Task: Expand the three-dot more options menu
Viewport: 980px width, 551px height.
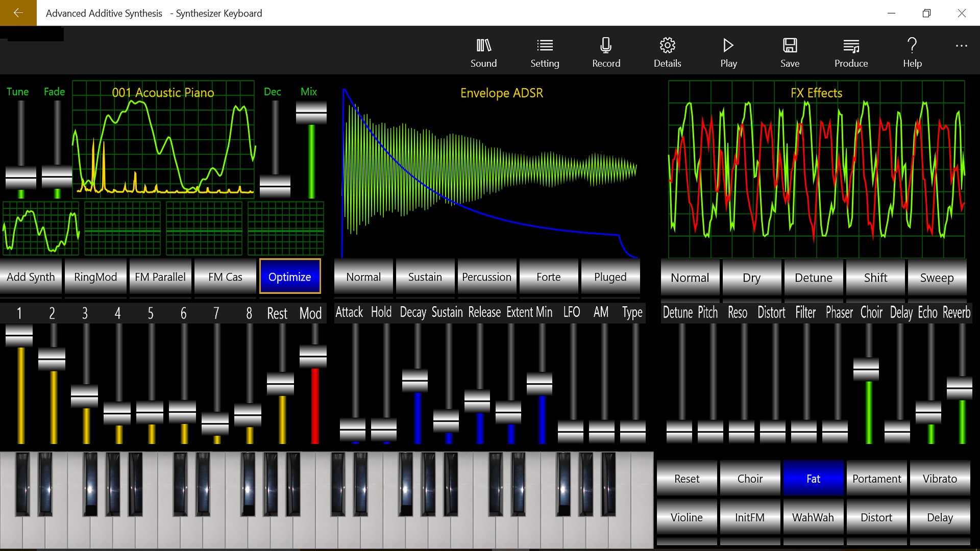Action: click(x=961, y=46)
